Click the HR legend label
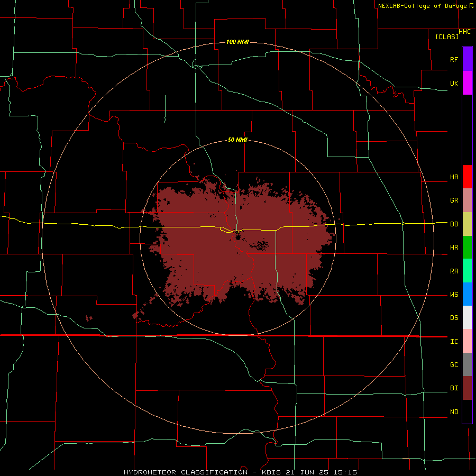 pyautogui.click(x=454, y=248)
